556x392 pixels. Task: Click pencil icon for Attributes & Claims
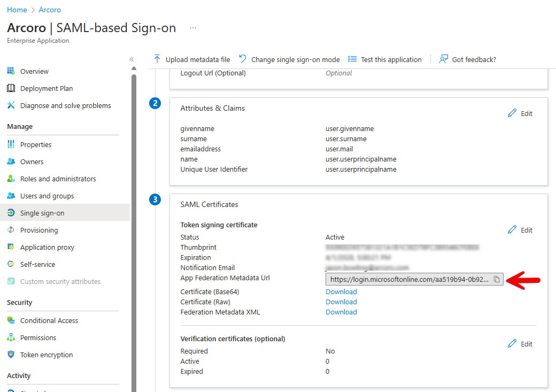(512, 113)
